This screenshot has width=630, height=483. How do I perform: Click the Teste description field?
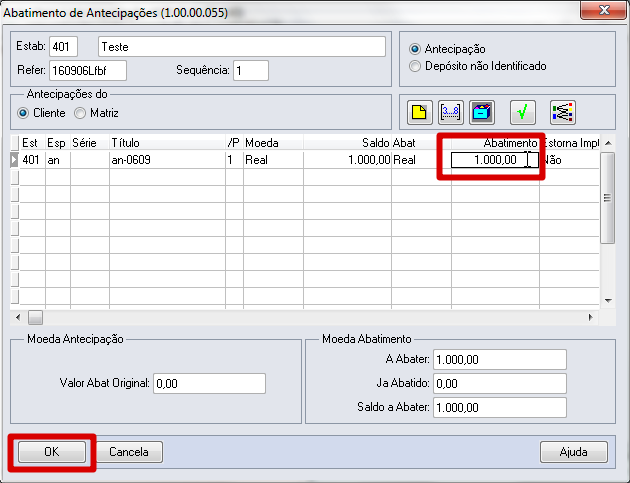(x=242, y=47)
